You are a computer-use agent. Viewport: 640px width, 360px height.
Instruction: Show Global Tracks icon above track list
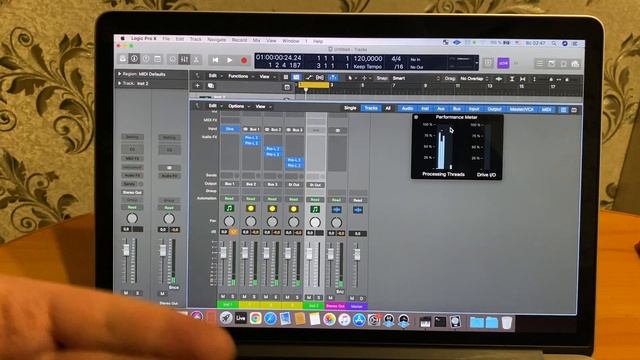click(287, 87)
